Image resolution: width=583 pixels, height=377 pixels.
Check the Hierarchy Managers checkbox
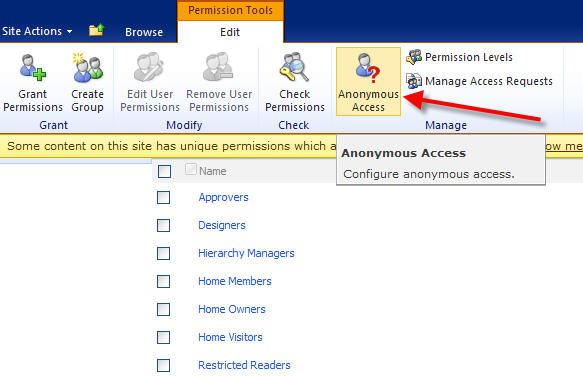164,254
